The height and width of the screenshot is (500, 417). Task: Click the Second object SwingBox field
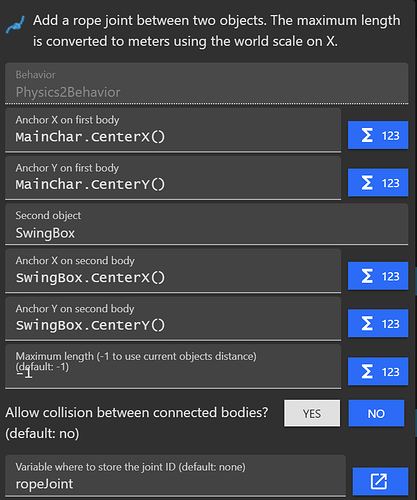point(206,224)
